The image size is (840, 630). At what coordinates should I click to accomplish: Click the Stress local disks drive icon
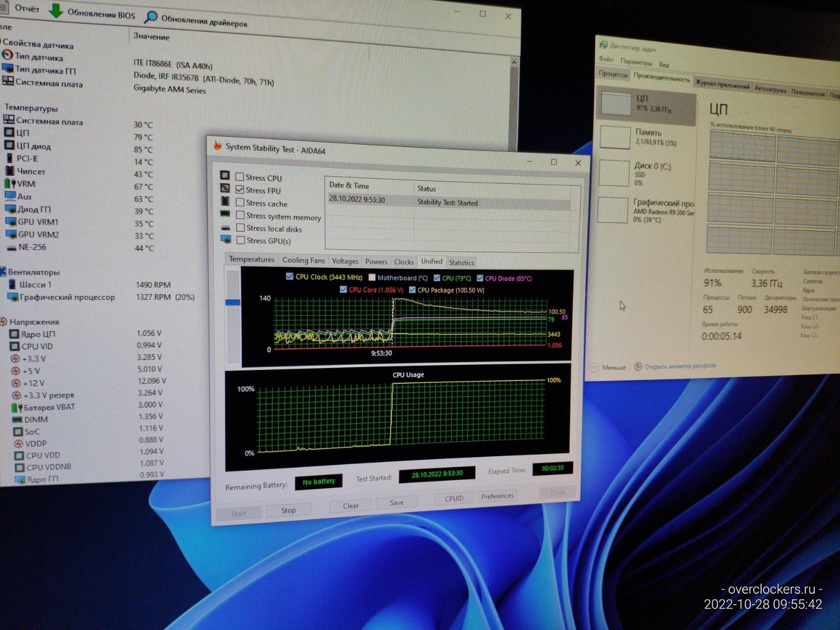pyautogui.click(x=226, y=228)
